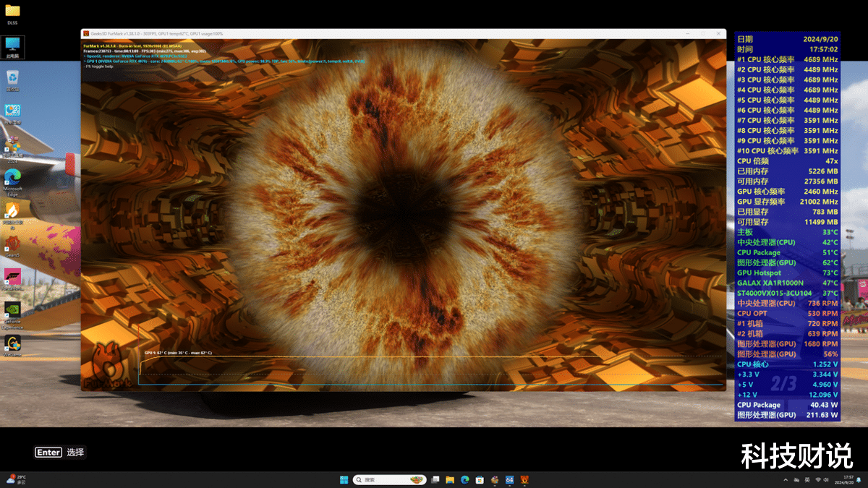
Task: Click '主板 33°C' temperature row
Action: pos(788,232)
